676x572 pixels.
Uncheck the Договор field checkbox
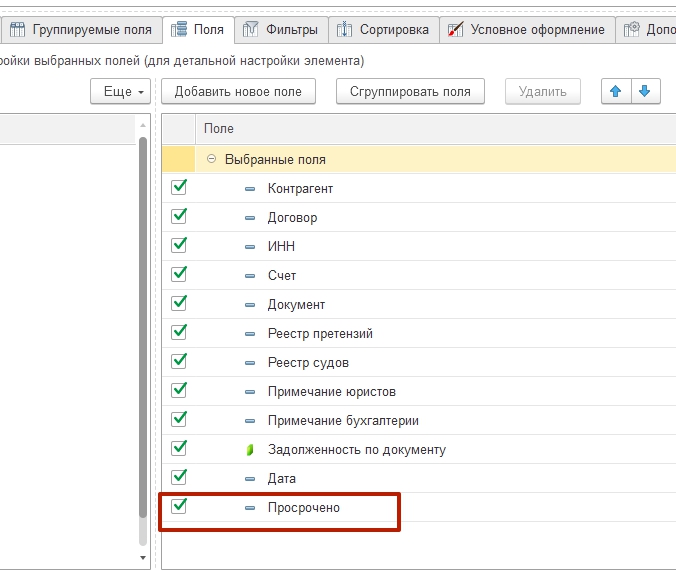click(x=180, y=217)
